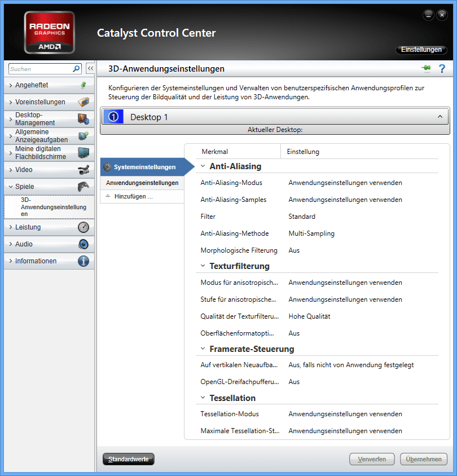Click the Standardwerte button
The width and height of the screenshot is (457, 476).
[129, 459]
